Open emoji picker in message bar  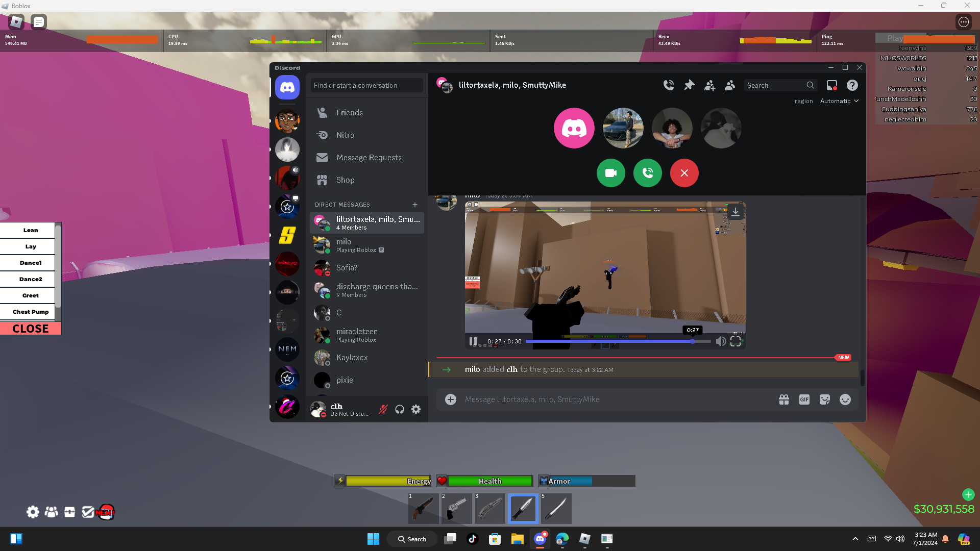[x=845, y=399]
